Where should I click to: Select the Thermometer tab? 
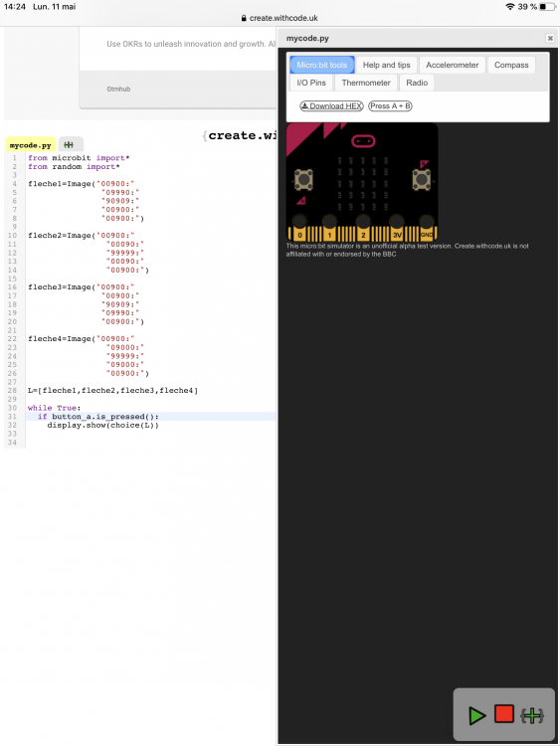366,83
